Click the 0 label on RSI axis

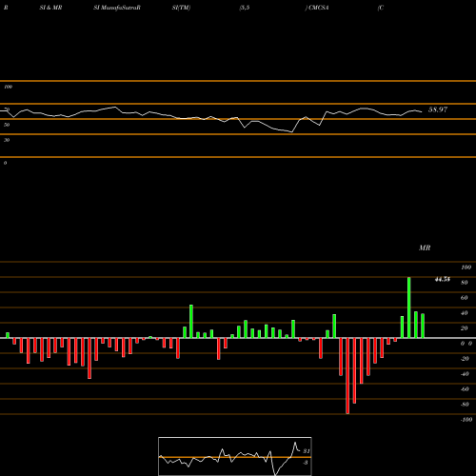[5, 163]
